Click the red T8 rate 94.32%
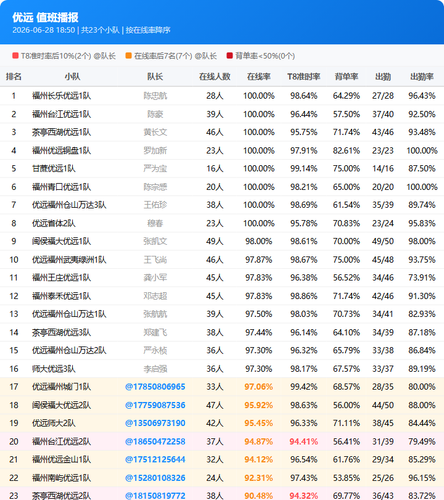Viewport: 444px width, 500px height. pos(304,496)
